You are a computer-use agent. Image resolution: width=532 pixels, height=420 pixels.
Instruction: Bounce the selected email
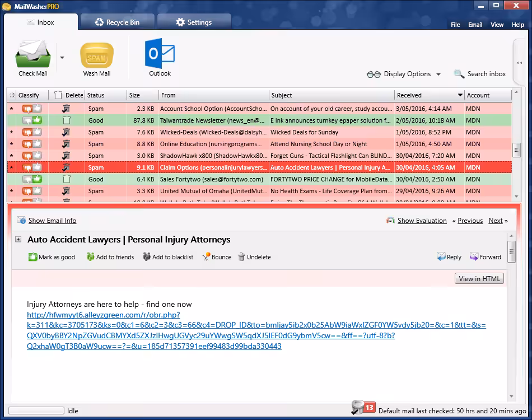[x=206, y=257]
